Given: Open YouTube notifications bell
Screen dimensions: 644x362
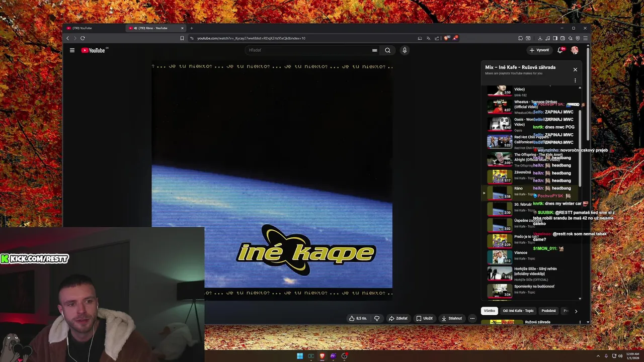Looking at the screenshot, I should pyautogui.click(x=560, y=50).
